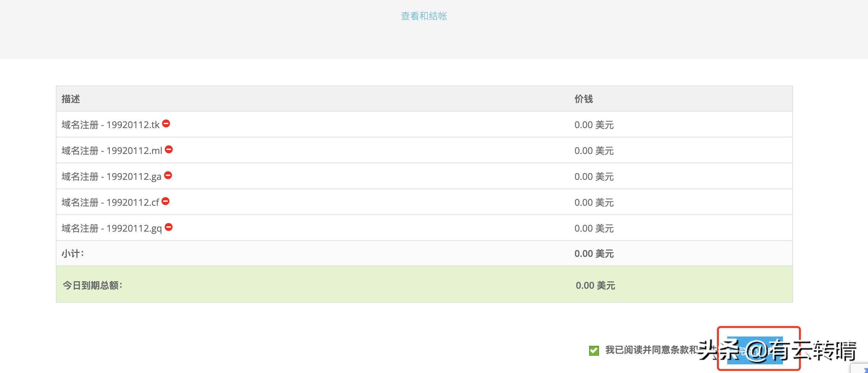Image resolution: width=868 pixels, height=373 pixels.
Task: Click the 小计 subtotal label
Action: [72, 254]
